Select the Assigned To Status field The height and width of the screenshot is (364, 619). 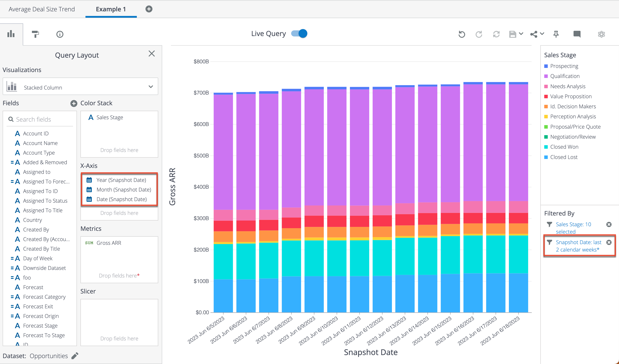(x=45, y=201)
